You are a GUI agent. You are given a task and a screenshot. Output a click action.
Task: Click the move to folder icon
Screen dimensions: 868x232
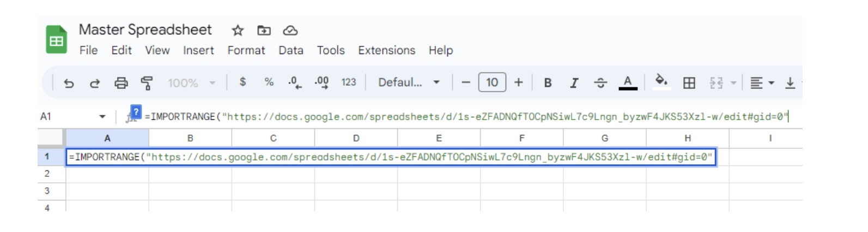(264, 31)
